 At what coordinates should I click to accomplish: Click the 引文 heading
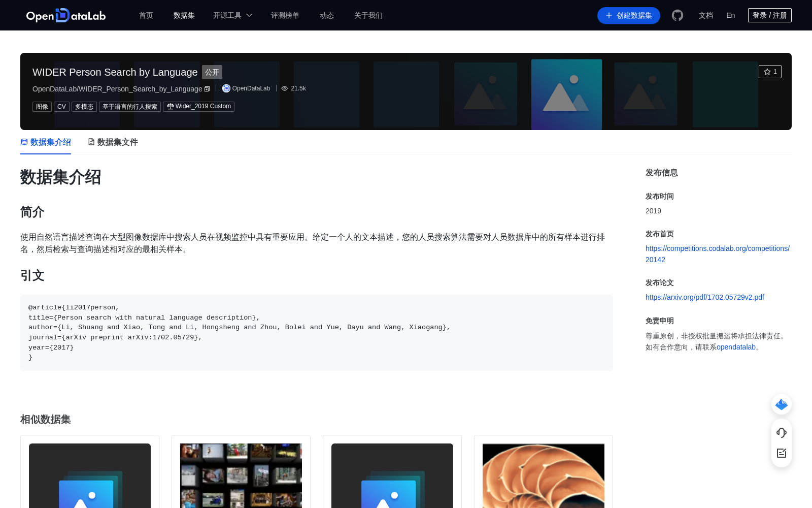(32, 275)
